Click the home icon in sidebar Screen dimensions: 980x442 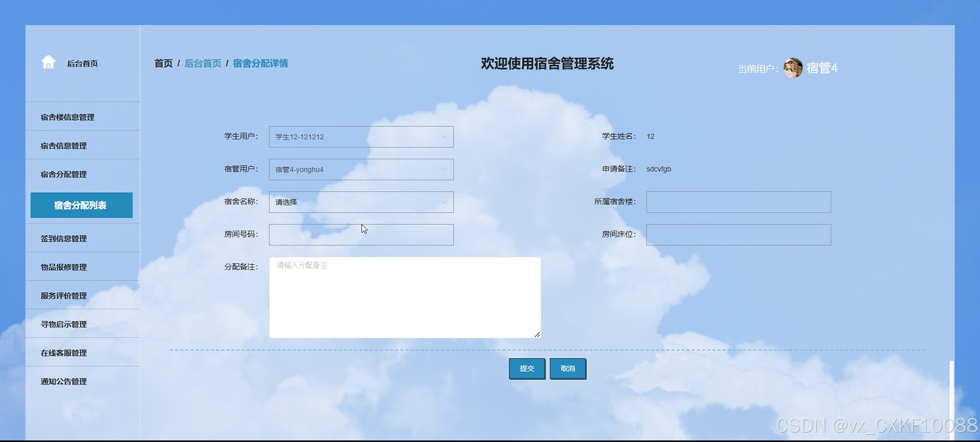click(48, 62)
